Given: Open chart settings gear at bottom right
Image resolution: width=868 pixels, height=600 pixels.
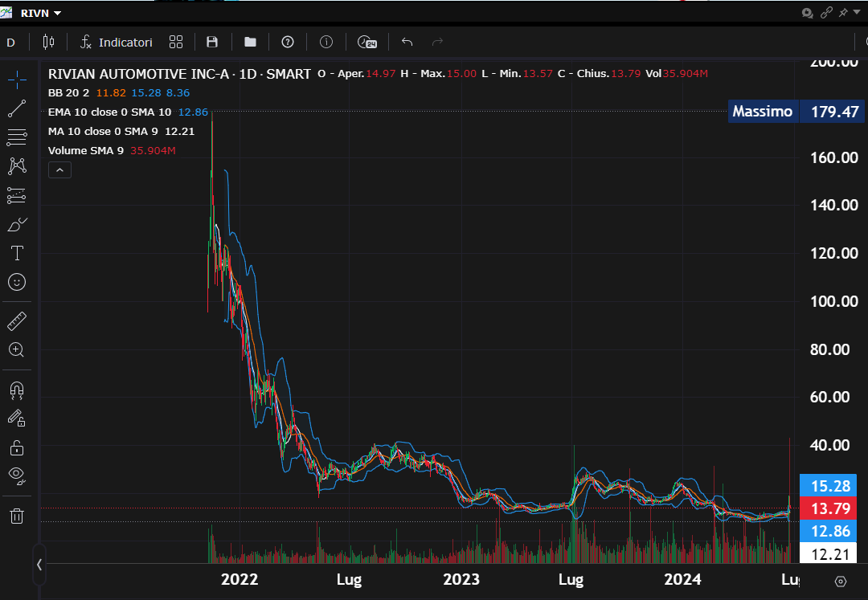Looking at the screenshot, I should coord(840,582).
